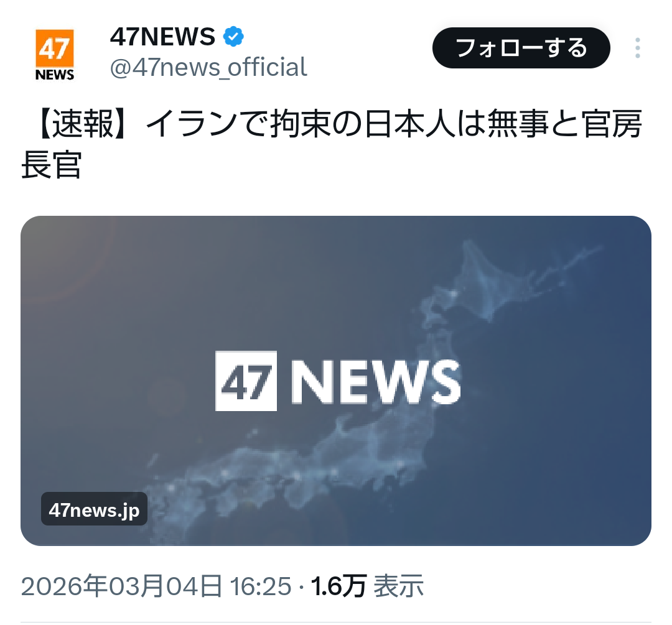
Task: Click the フォローする follow button
Action: [x=521, y=47]
